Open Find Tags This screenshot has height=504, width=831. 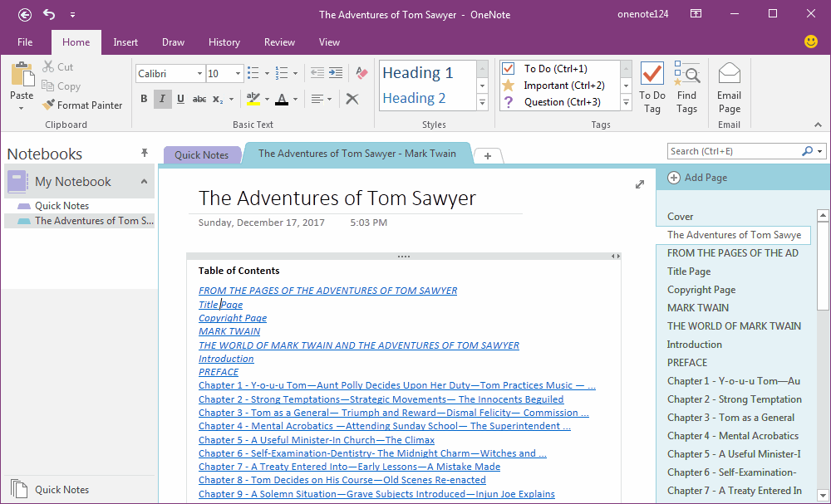pyautogui.click(x=687, y=88)
